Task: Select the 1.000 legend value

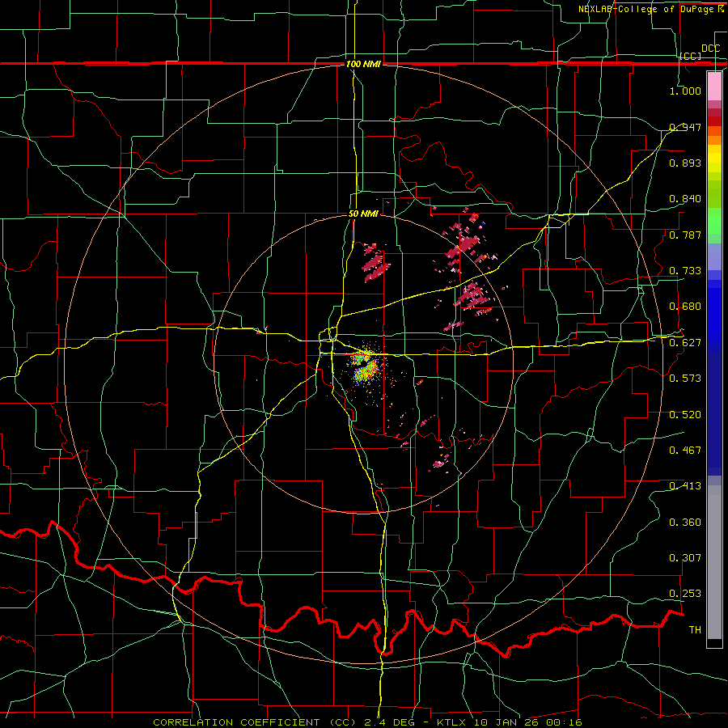Action: click(x=685, y=91)
